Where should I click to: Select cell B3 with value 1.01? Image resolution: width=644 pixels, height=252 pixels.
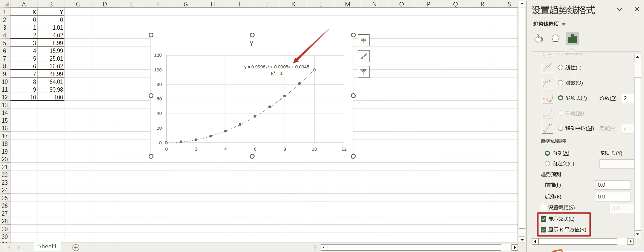pos(51,27)
